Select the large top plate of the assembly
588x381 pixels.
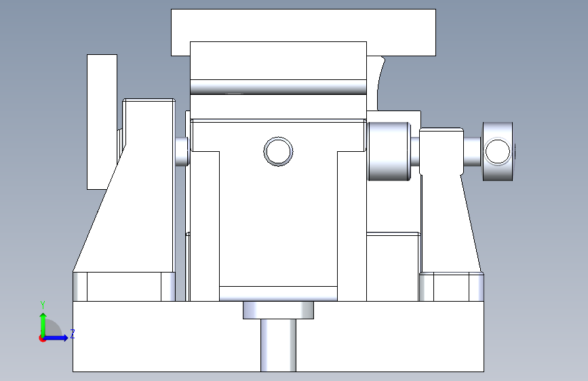tap(303, 25)
